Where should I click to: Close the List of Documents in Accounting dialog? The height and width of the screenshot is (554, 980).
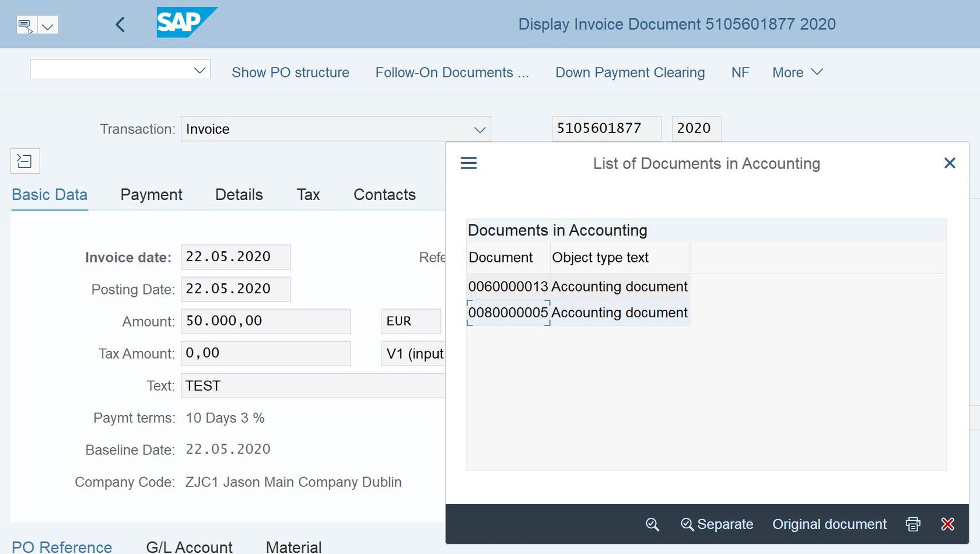[x=950, y=163]
